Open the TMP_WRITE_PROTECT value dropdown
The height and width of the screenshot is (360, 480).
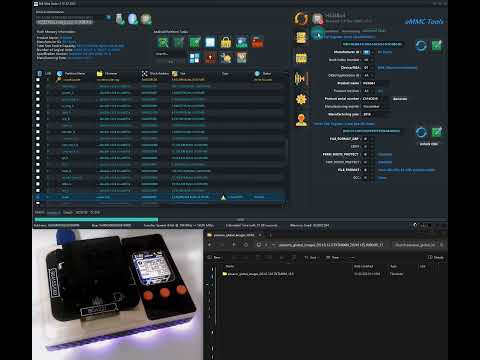(x=368, y=162)
